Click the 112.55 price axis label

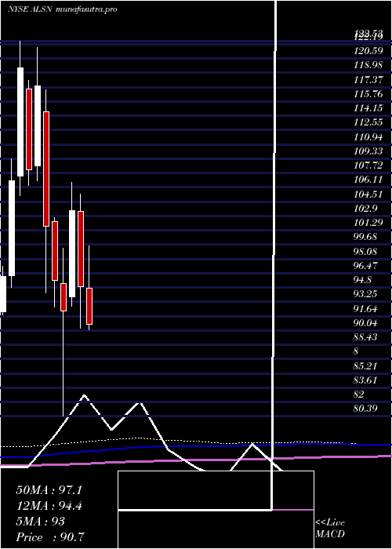point(368,122)
